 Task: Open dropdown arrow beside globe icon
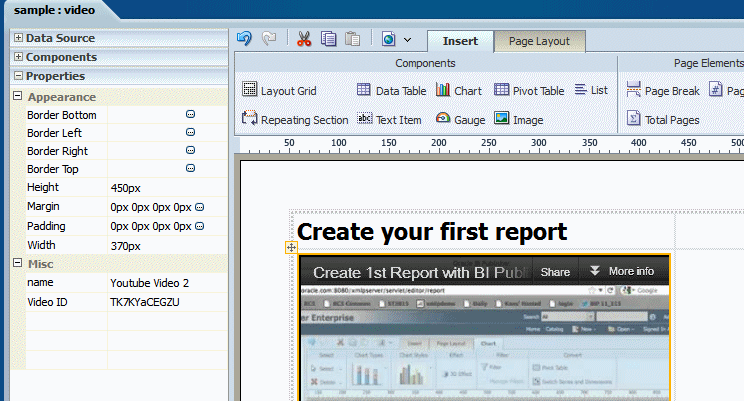point(407,40)
